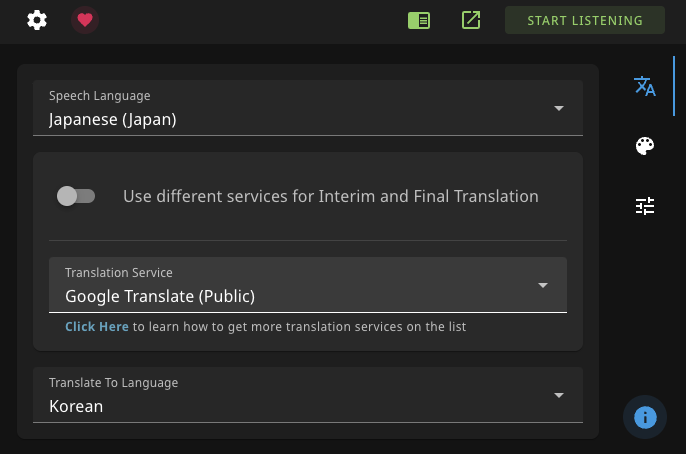686x454 pixels.
Task: Open the Google Translate (Public) service field
Action: coord(308,285)
